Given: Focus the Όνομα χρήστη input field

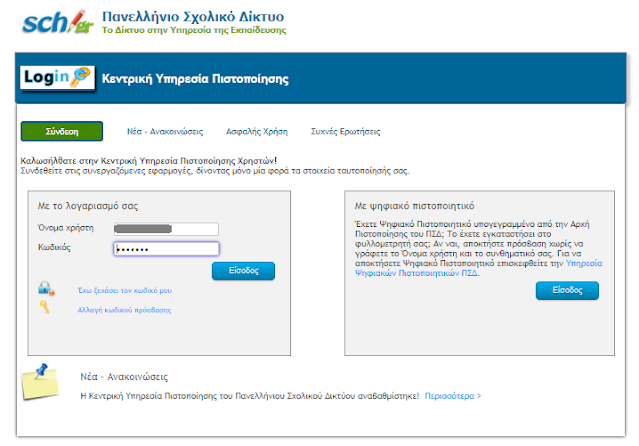Looking at the screenshot, I should (166, 229).
